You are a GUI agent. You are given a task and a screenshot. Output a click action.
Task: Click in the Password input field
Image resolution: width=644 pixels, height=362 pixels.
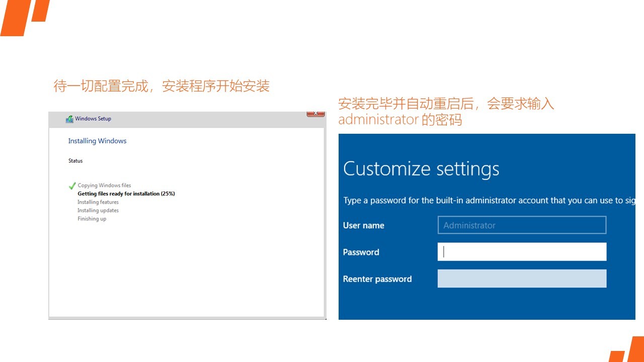522,252
